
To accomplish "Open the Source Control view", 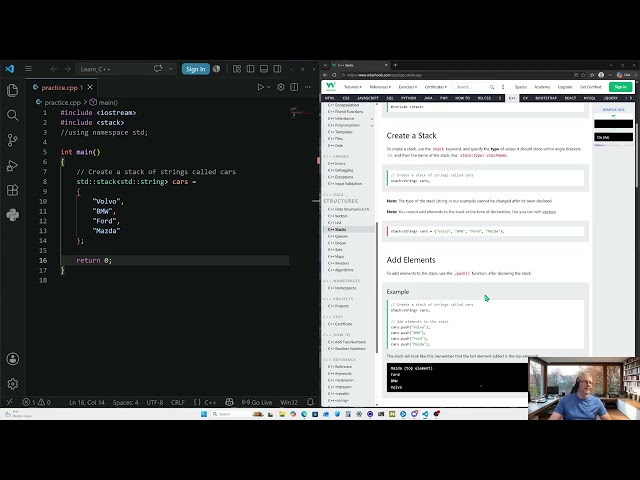I will 13,140.
